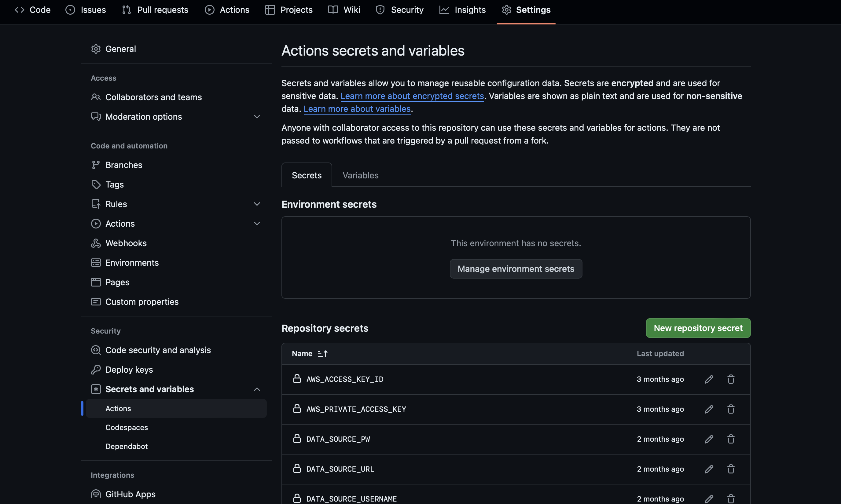Open the Security repository tab

coord(400,10)
